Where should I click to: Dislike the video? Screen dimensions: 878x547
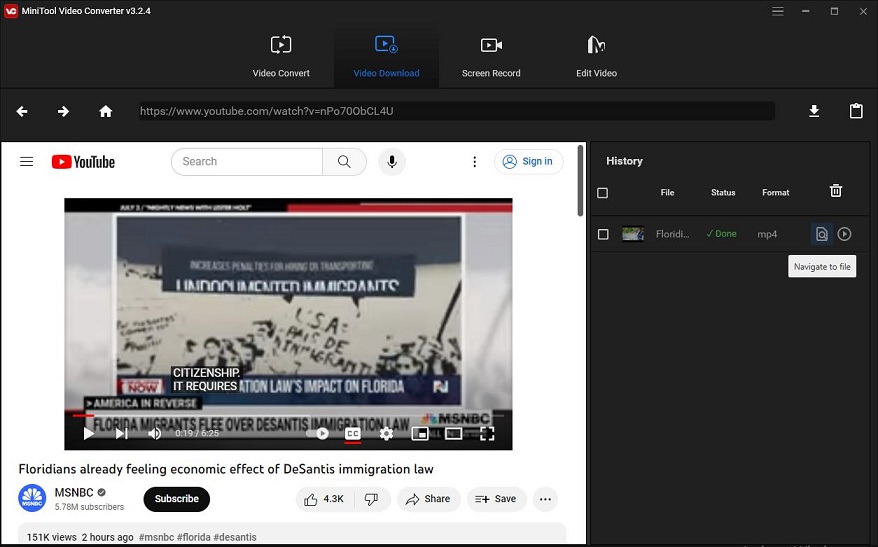[371, 499]
